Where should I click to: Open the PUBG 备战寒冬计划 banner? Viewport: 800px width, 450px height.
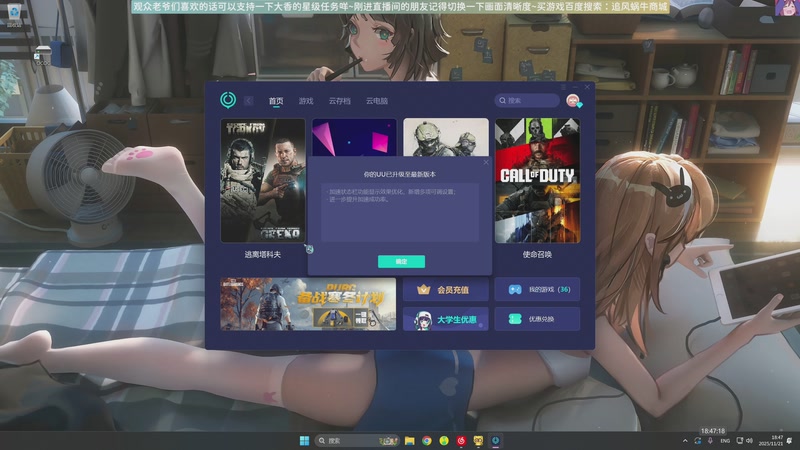pos(308,304)
